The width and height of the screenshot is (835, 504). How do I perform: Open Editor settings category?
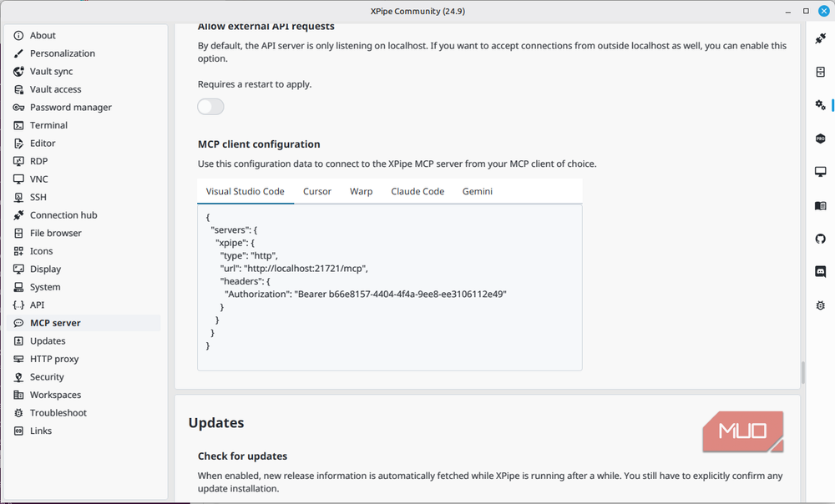tap(84, 144)
